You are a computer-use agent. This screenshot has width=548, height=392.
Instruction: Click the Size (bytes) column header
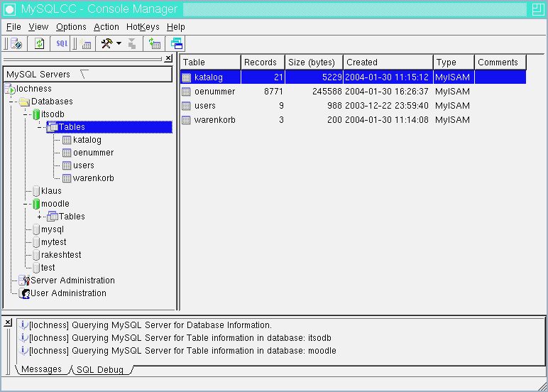pos(314,62)
